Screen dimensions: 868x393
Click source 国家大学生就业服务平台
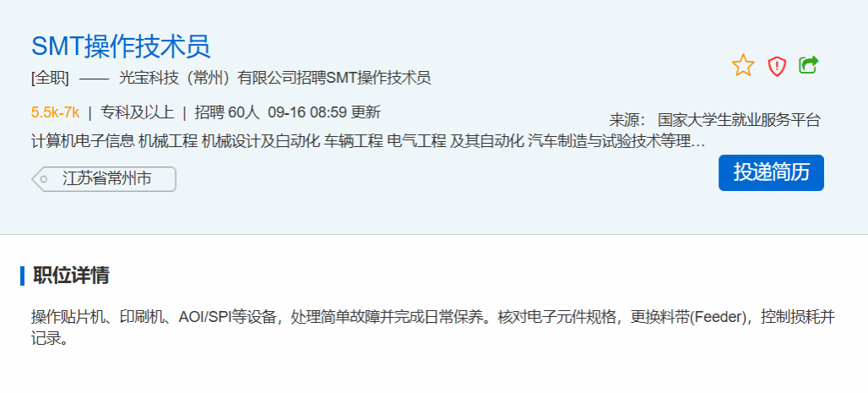tap(739, 120)
